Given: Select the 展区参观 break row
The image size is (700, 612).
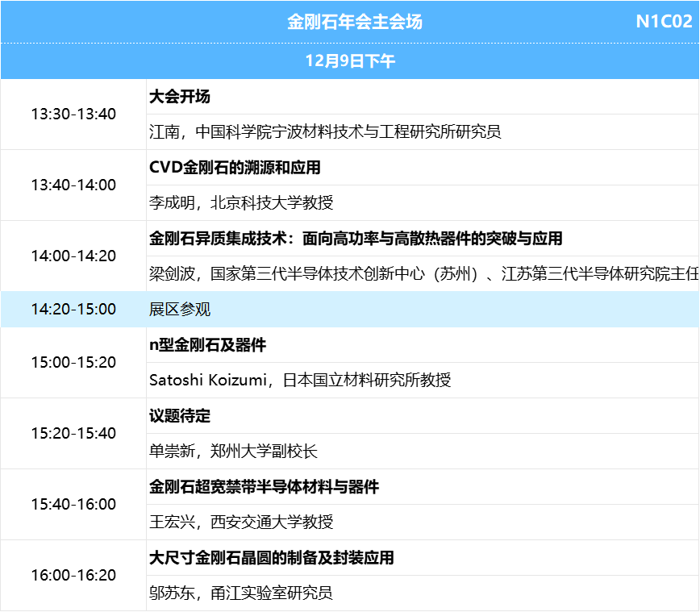Looking at the screenshot, I should point(180,310).
